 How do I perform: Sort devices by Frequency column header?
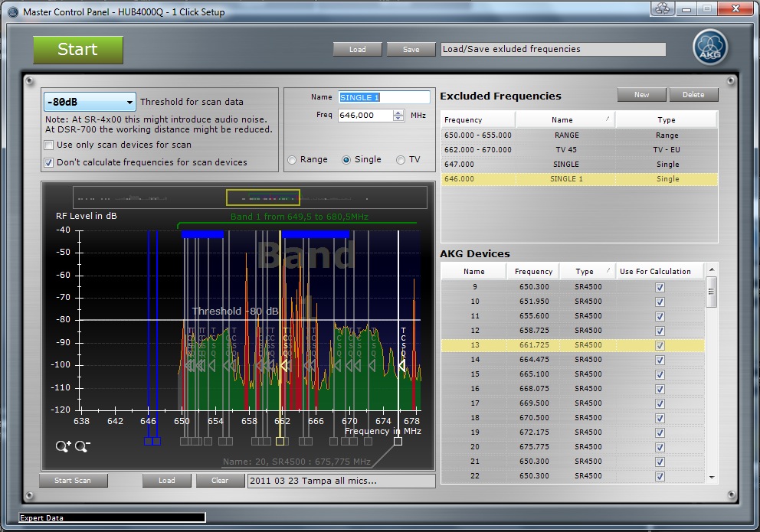pos(533,271)
